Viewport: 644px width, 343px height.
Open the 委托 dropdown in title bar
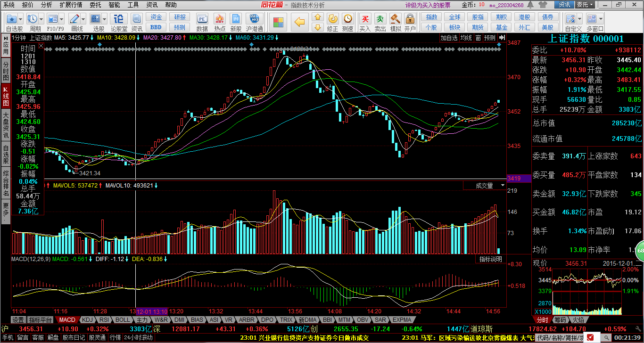(586, 4)
